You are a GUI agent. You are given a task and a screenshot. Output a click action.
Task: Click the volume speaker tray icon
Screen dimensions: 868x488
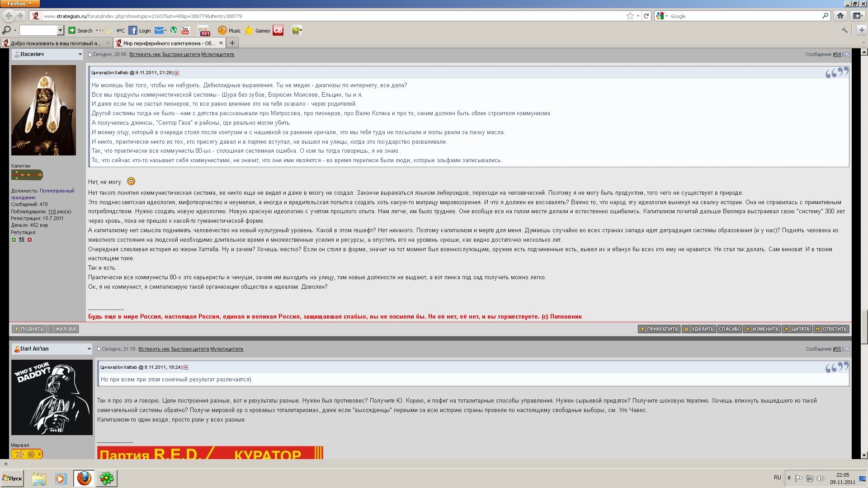click(820, 479)
